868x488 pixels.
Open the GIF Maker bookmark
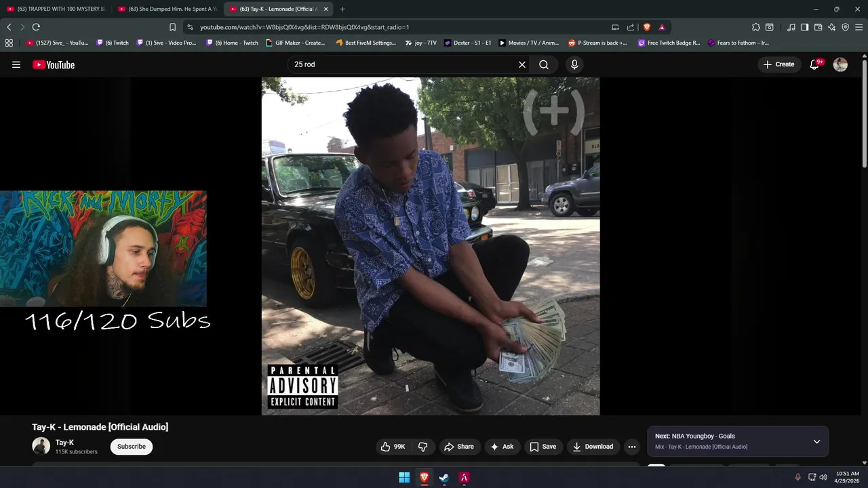pos(296,43)
